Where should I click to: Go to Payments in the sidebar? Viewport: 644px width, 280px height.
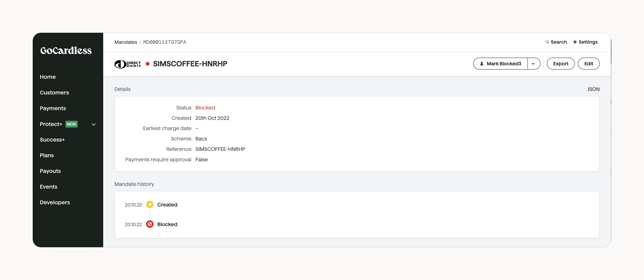coord(53,108)
